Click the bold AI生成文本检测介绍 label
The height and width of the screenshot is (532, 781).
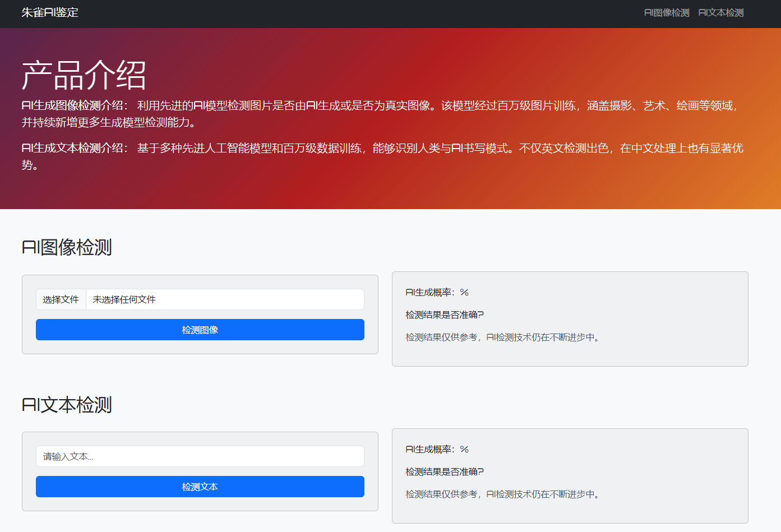click(x=75, y=148)
